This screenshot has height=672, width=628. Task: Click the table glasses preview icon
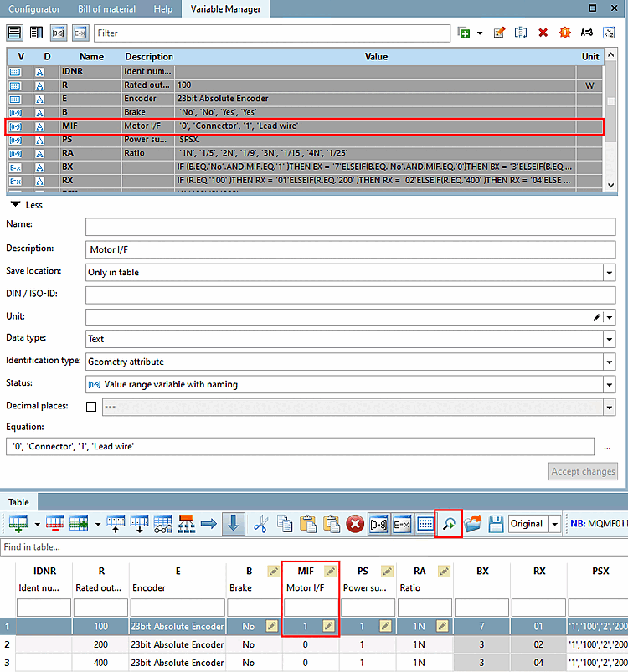click(163, 524)
